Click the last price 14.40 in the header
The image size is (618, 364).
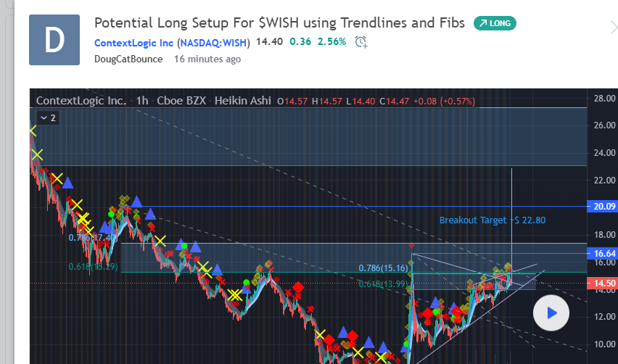coord(270,42)
